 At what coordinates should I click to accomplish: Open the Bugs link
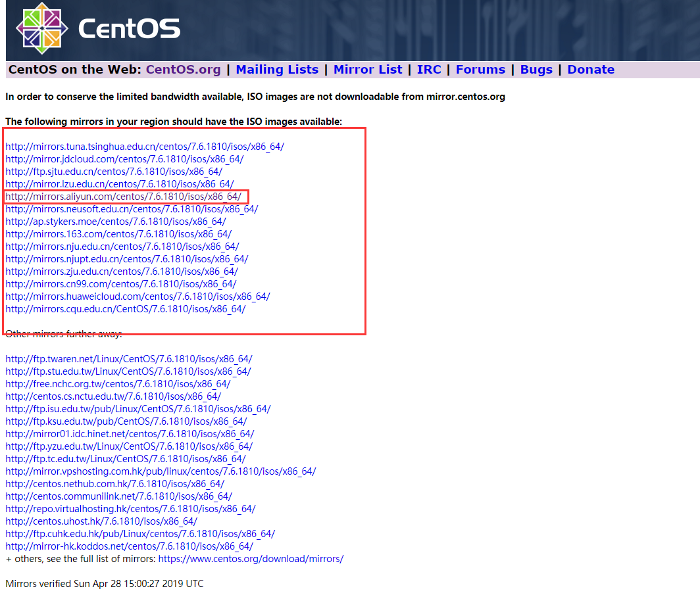536,70
